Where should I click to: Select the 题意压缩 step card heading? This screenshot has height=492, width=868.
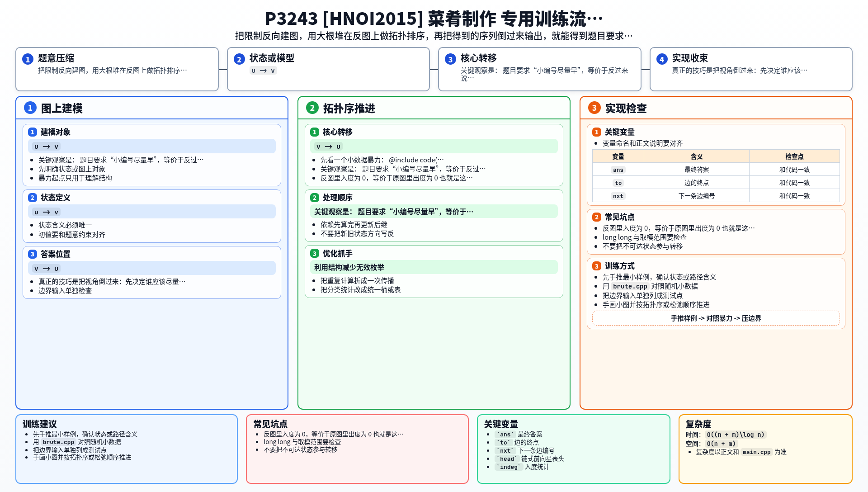56,58
